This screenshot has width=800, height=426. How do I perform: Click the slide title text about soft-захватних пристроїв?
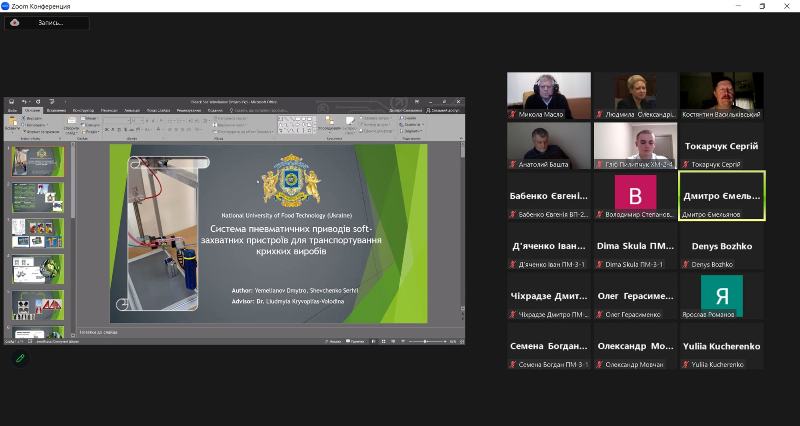click(x=291, y=240)
